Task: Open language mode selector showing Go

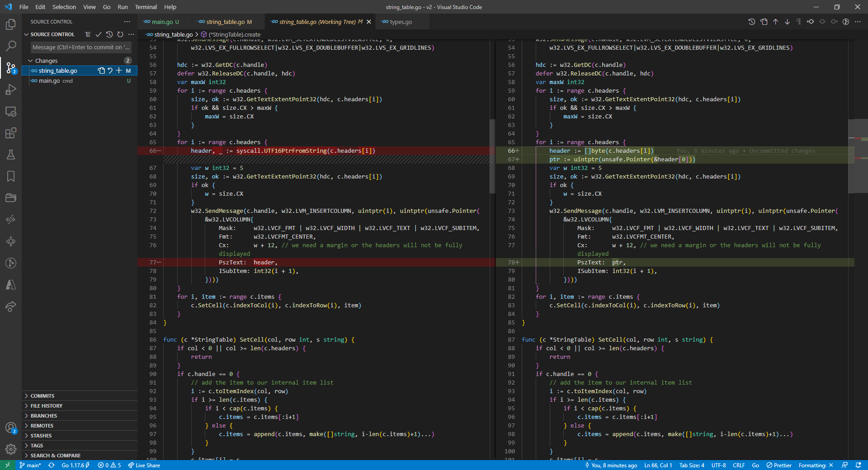Action: tap(755, 465)
